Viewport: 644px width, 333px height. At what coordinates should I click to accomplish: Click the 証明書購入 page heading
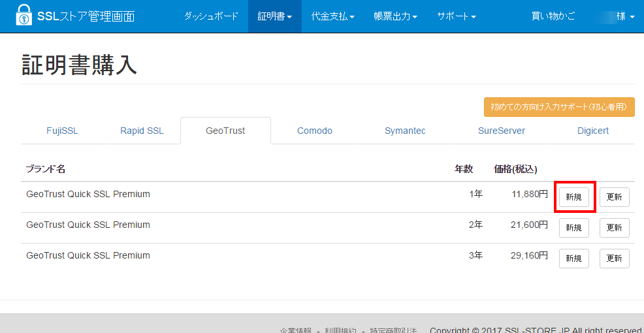pyautogui.click(x=79, y=65)
